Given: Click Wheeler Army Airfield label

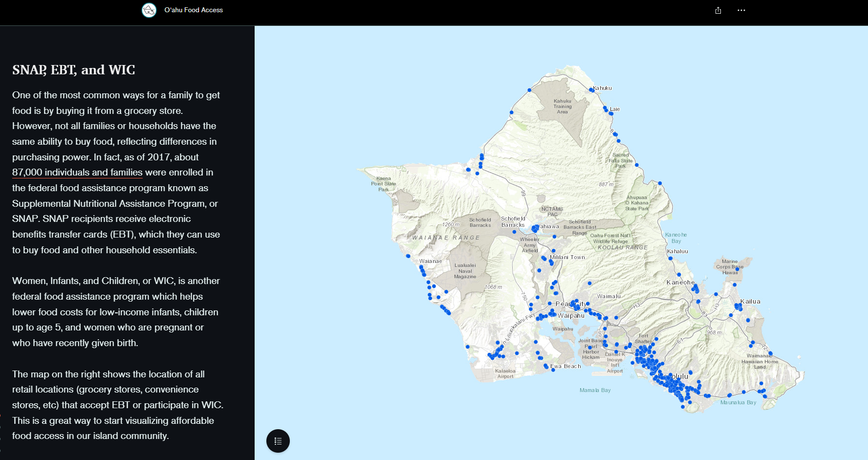Looking at the screenshot, I should (x=530, y=245).
